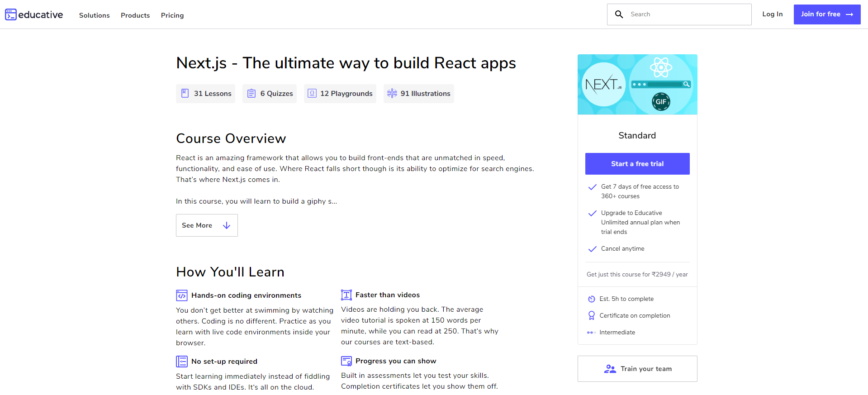Click the team people icon
Image resolution: width=868 pixels, height=395 pixels.
[x=610, y=369]
